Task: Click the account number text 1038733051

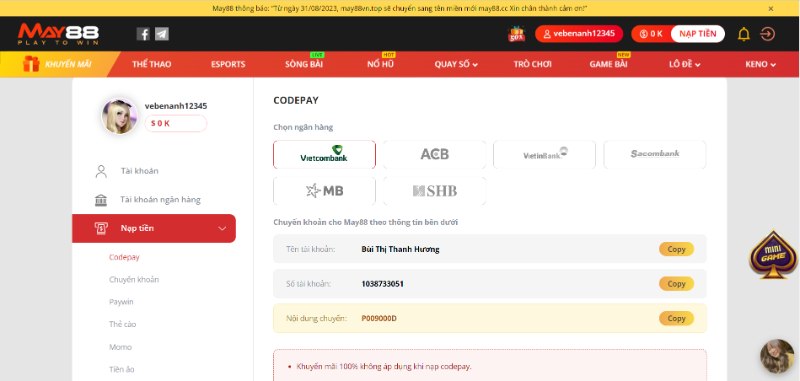Action: tap(382, 284)
